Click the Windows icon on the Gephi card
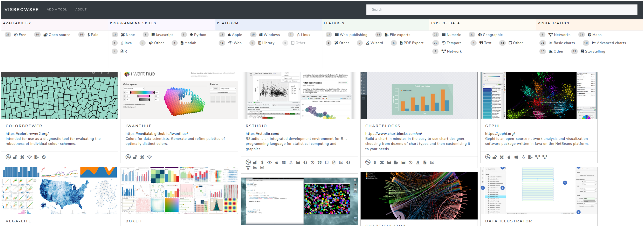This screenshot has width=644, height=231. (x=516, y=157)
